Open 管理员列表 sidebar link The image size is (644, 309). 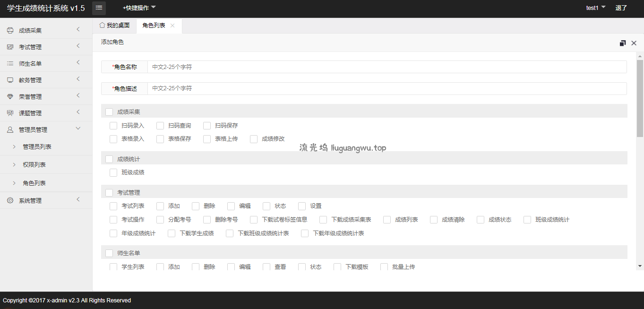(37, 147)
